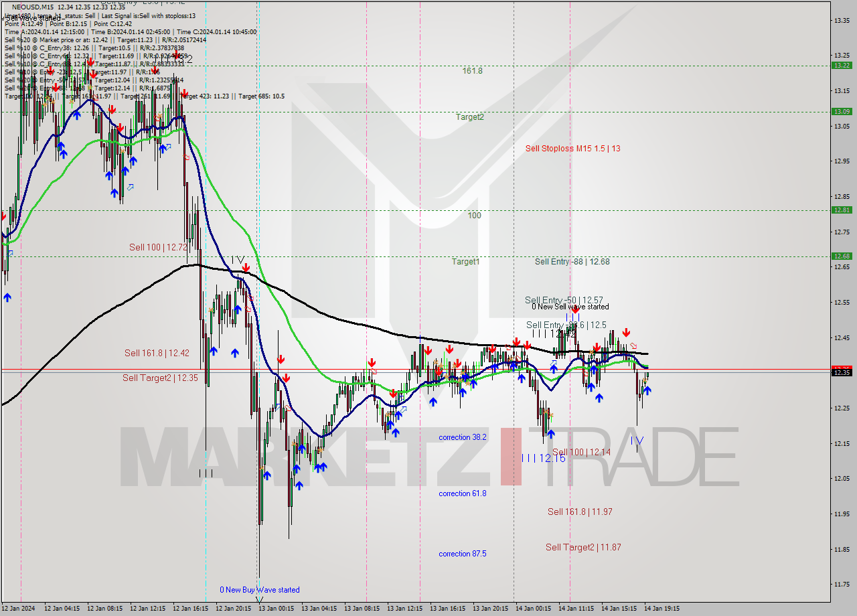Click the '0 New Buy Wave started' label
The height and width of the screenshot is (616, 857).
click(x=260, y=590)
